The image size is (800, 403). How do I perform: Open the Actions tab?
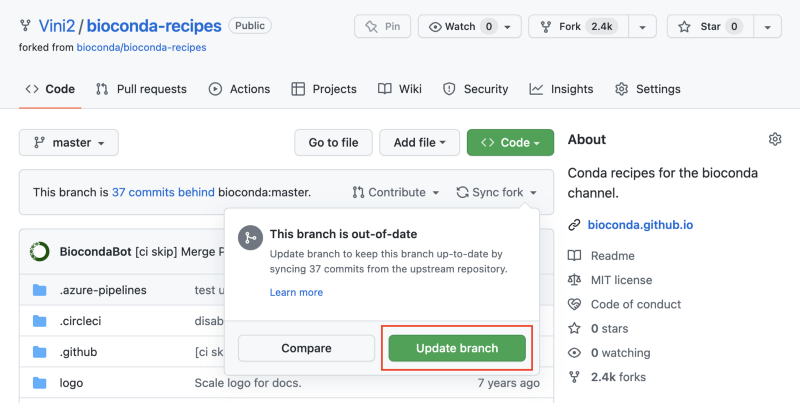239,89
